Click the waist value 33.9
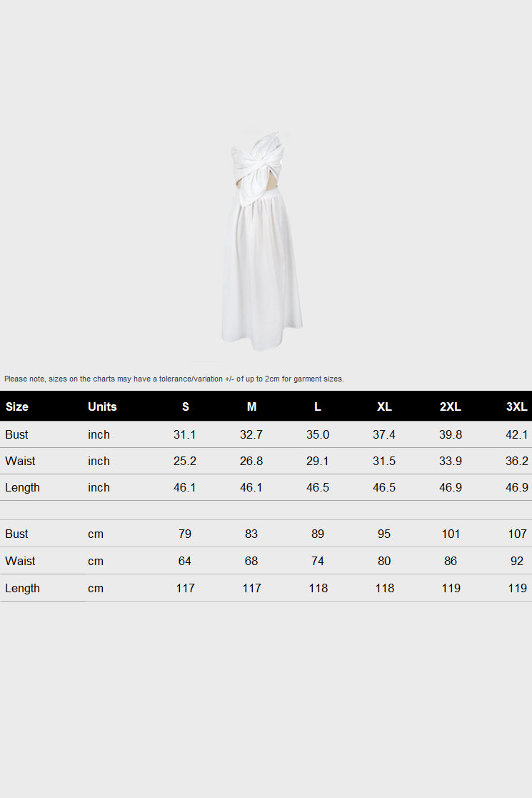The image size is (532, 798). click(450, 461)
